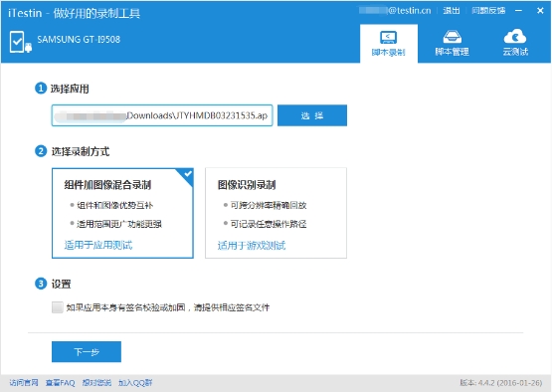Click 选择 button to browse app
The width and height of the screenshot is (552, 392).
pos(312,115)
